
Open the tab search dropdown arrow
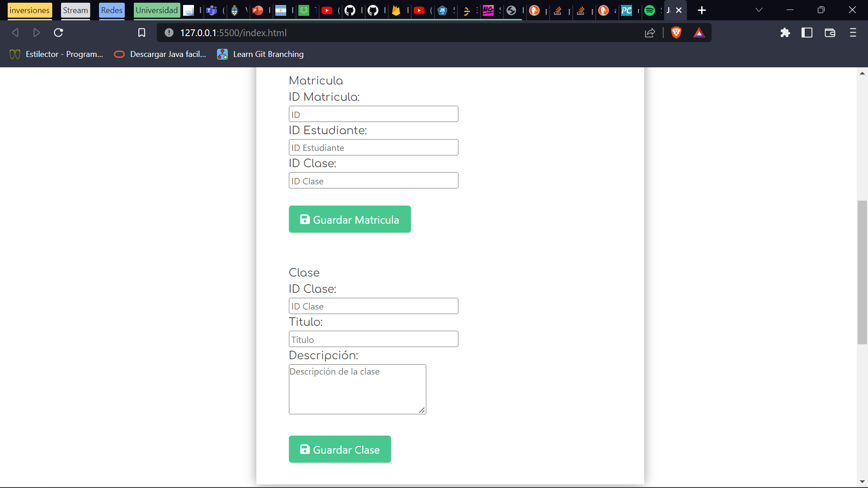759,10
